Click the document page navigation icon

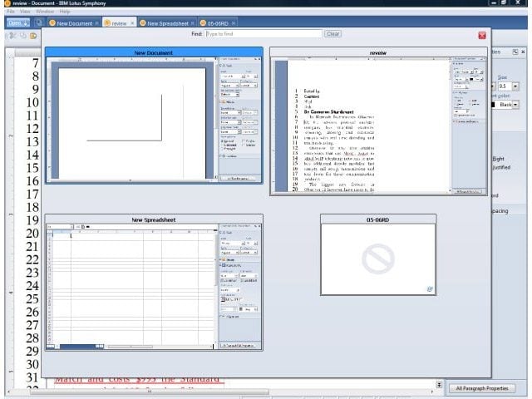(439, 384)
